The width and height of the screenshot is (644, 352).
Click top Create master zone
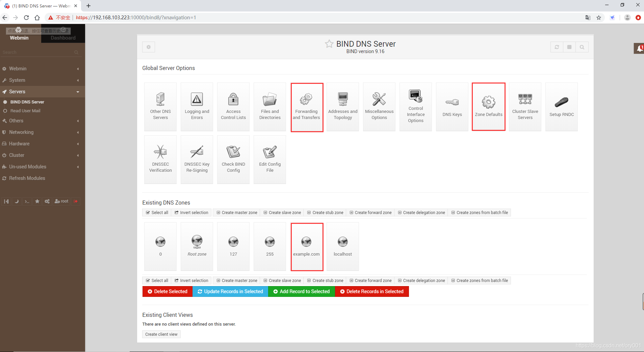(237, 213)
